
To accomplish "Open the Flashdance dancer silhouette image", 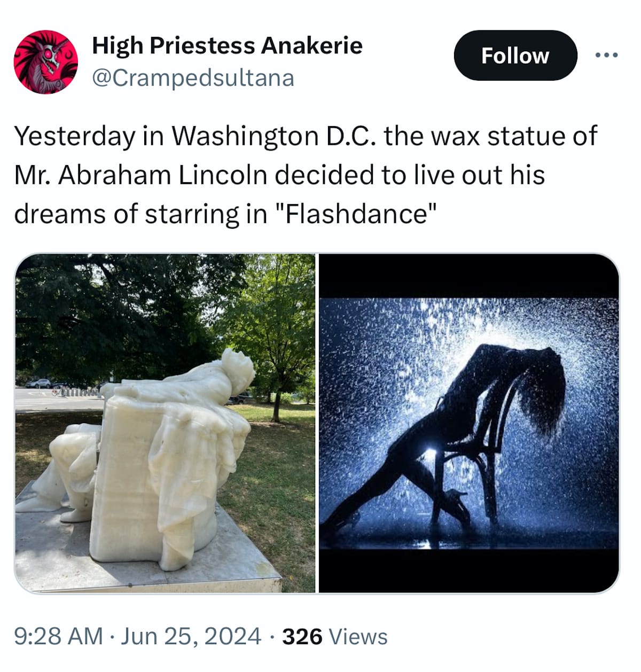I will coord(469,423).
